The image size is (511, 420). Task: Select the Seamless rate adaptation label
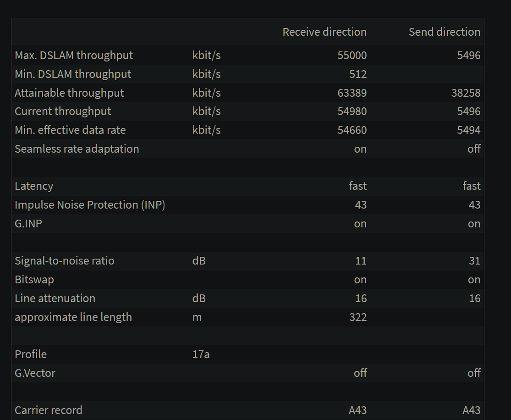[x=77, y=149]
